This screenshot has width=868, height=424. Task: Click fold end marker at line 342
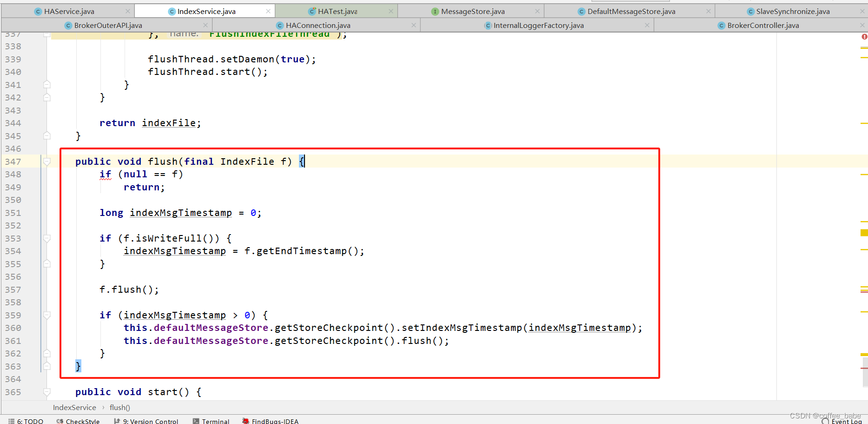pos(47,97)
